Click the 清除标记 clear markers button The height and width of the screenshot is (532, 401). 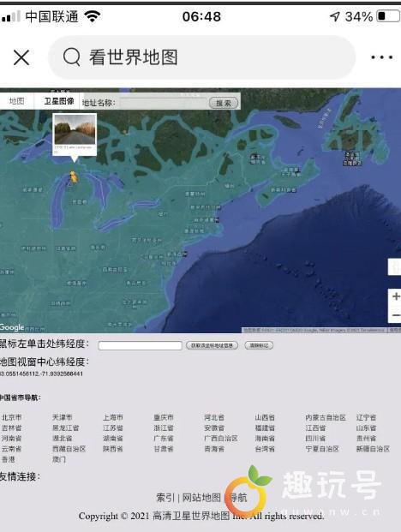[x=259, y=345]
